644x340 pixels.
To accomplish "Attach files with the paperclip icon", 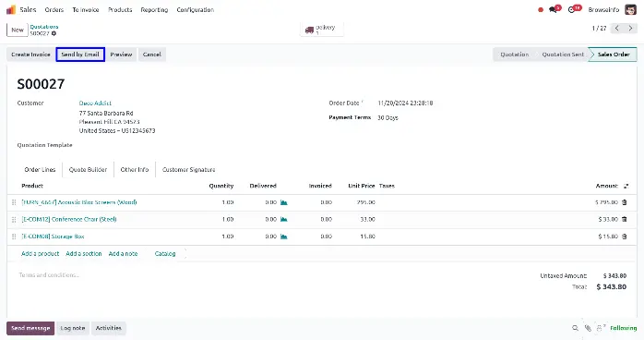I will pyautogui.click(x=588, y=328).
